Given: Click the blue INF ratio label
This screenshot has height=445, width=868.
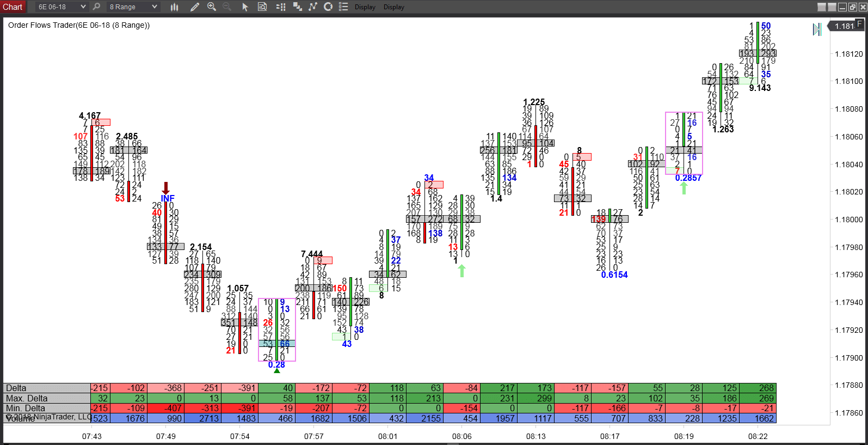Looking at the screenshot, I should (168, 198).
